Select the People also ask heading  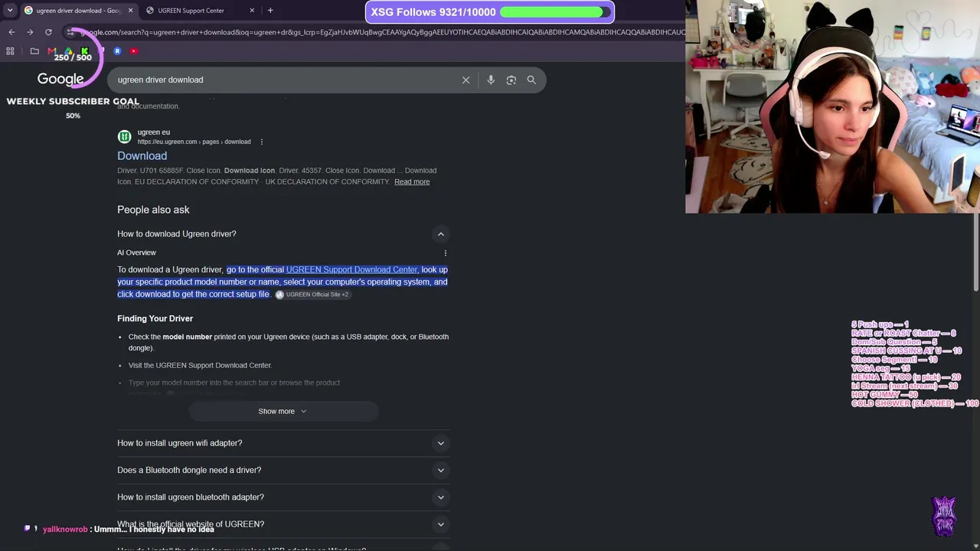153,210
